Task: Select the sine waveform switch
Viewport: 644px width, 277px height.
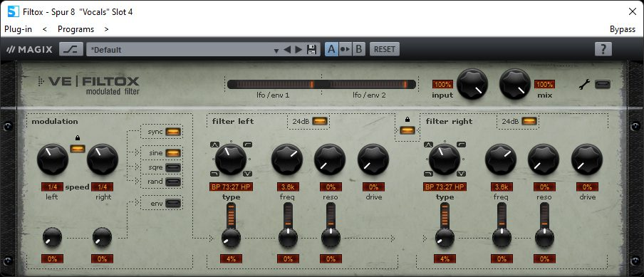Action: pyautogui.click(x=173, y=153)
